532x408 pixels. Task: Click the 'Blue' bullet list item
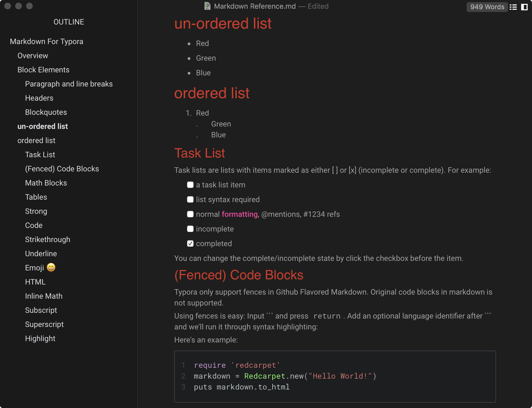203,73
